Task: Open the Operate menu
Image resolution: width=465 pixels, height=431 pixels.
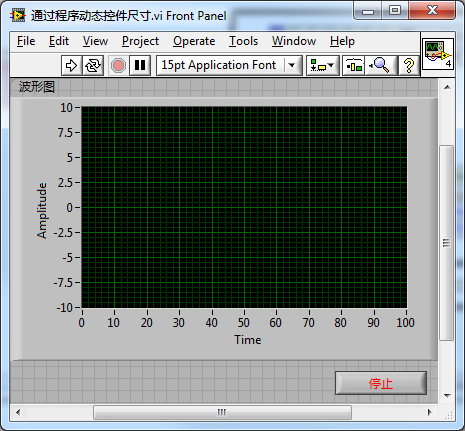Action: pyautogui.click(x=194, y=41)
